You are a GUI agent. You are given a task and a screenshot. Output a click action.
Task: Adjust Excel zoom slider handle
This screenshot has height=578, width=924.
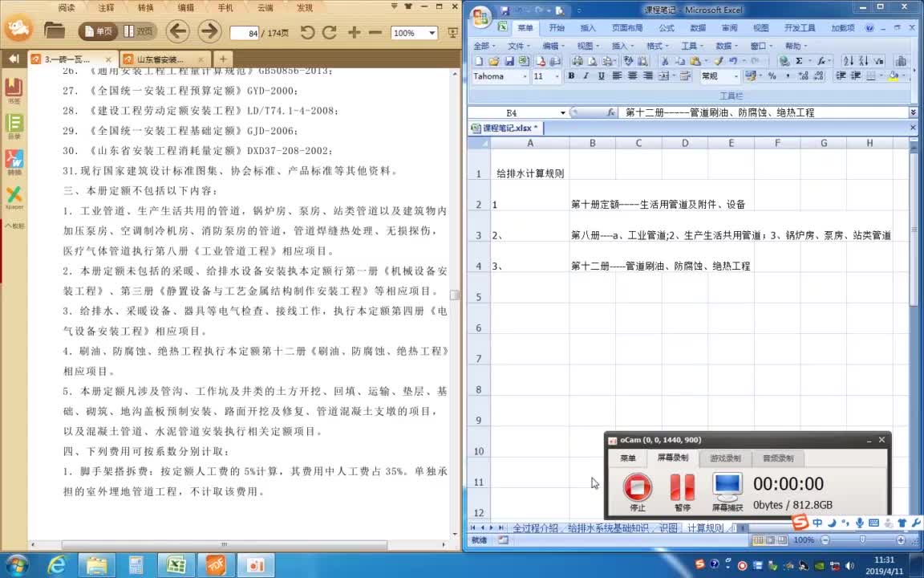(x=863, y=540)
